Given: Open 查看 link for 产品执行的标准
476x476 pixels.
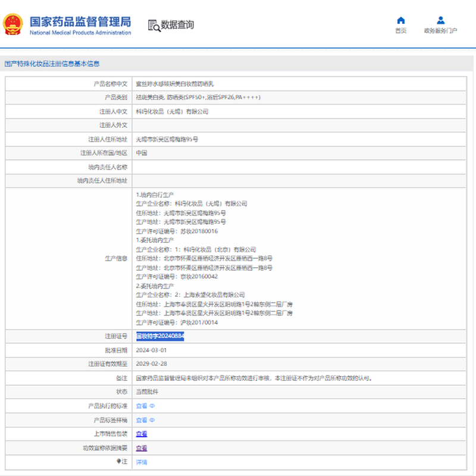Looking at the screenshot, I should pyautogui.click(x=141, y=406).
